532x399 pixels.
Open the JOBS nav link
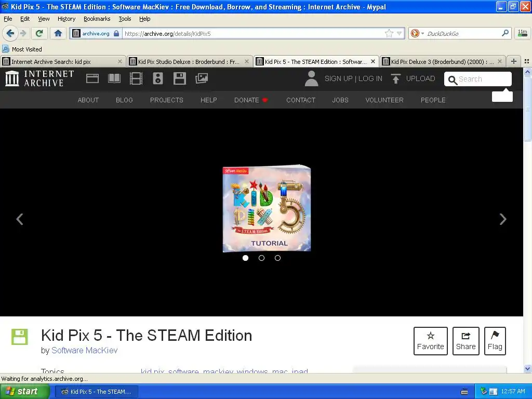tap(340, 100)
